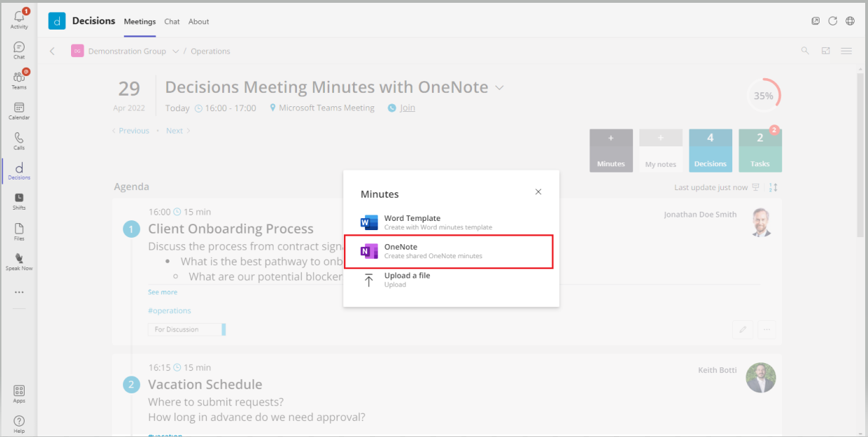
Task: Toggle the agenda sort order arrows
Action: pos(772,187)
